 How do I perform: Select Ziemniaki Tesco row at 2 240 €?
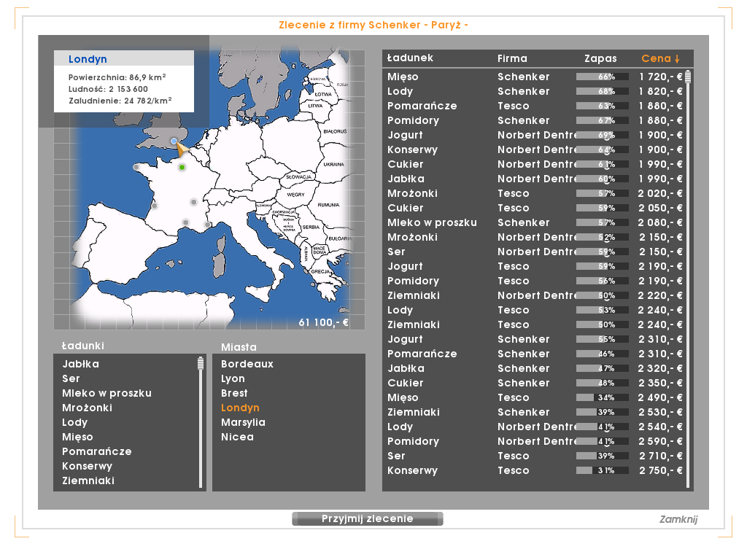coord(535,324)
